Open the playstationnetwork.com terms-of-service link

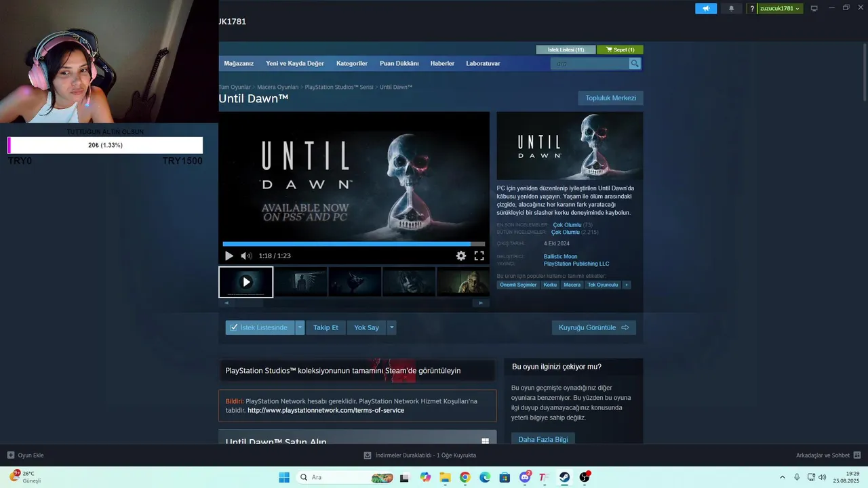coord(325,411)
